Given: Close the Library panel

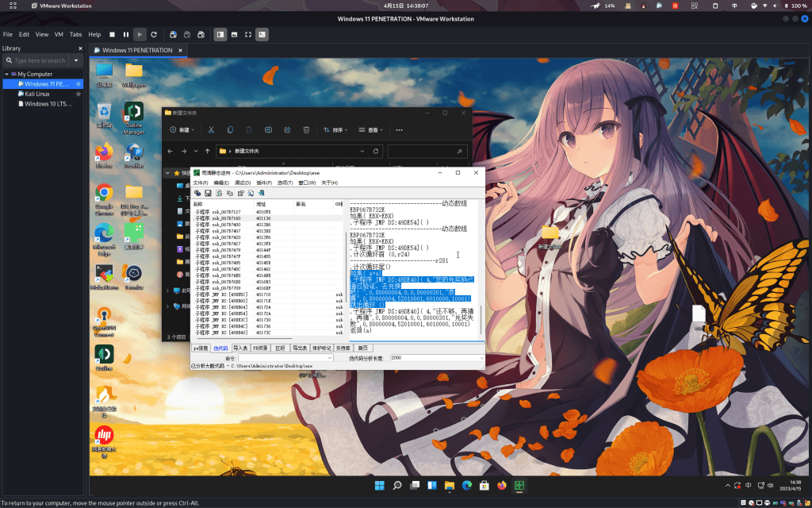Looking at the screenshot, I should 80,48.
